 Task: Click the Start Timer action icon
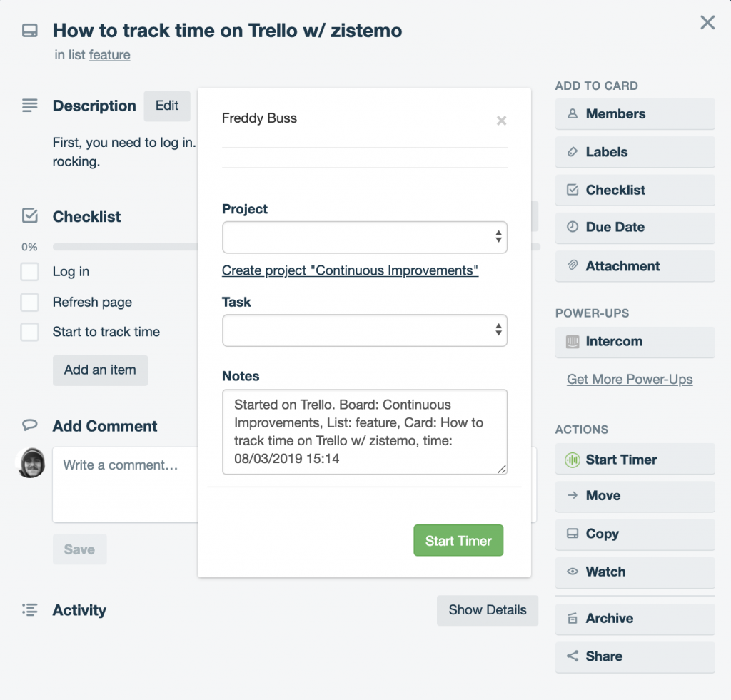(x=571, y=460)
